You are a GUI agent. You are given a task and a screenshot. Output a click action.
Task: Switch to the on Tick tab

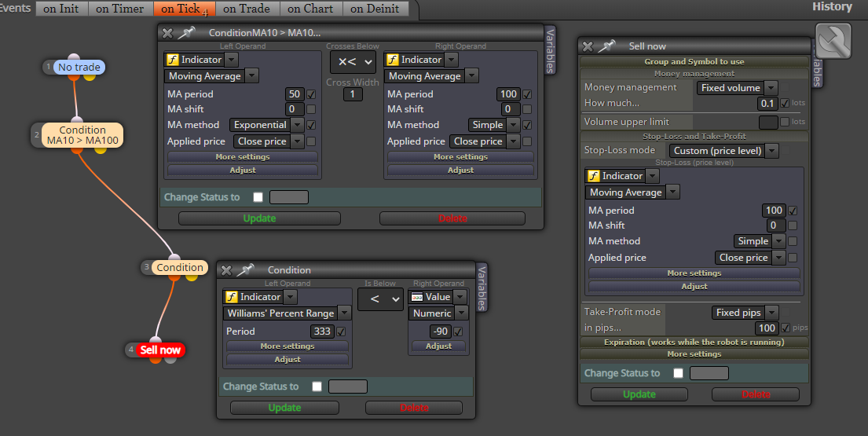(184, 9)
